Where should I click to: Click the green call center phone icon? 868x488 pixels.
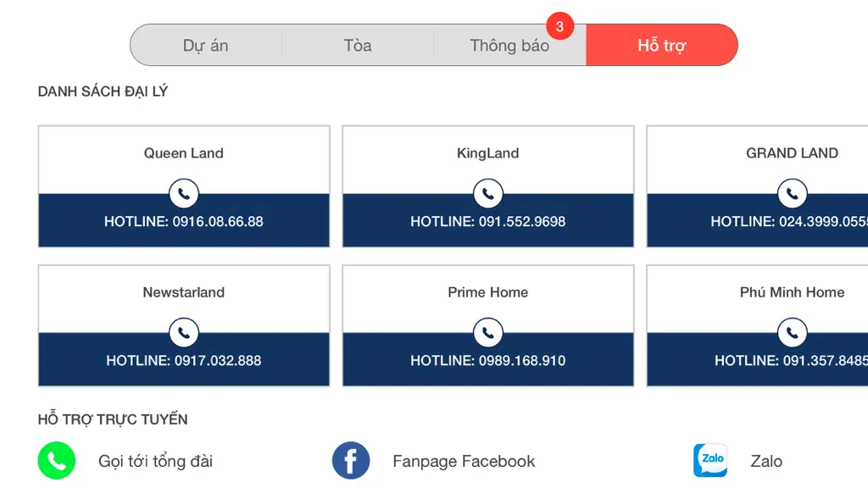(57, 460)
